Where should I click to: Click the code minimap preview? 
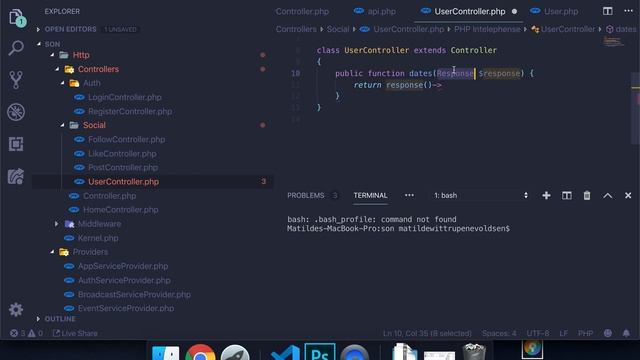point(613,41)
